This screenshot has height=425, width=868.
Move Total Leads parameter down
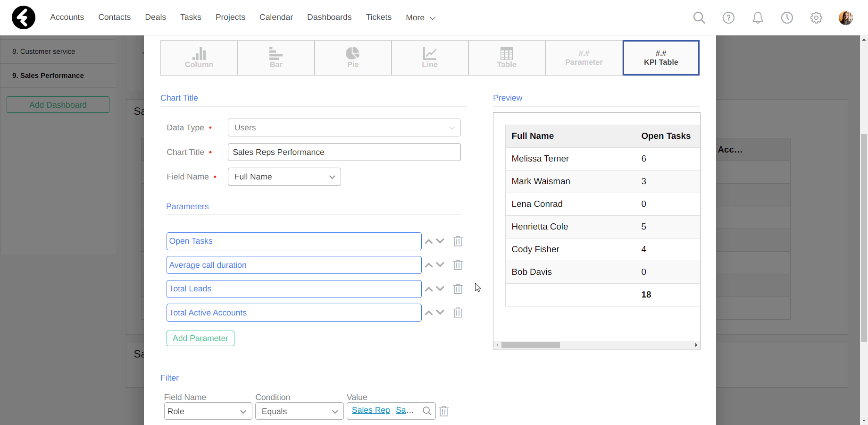tap(440, 289)
